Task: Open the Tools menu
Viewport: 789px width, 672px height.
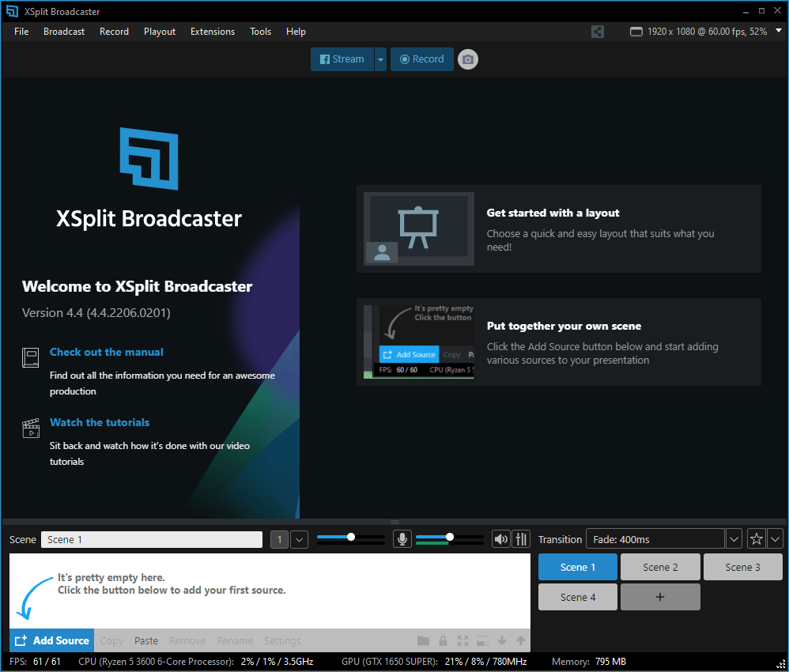Action: coord(260,32)
